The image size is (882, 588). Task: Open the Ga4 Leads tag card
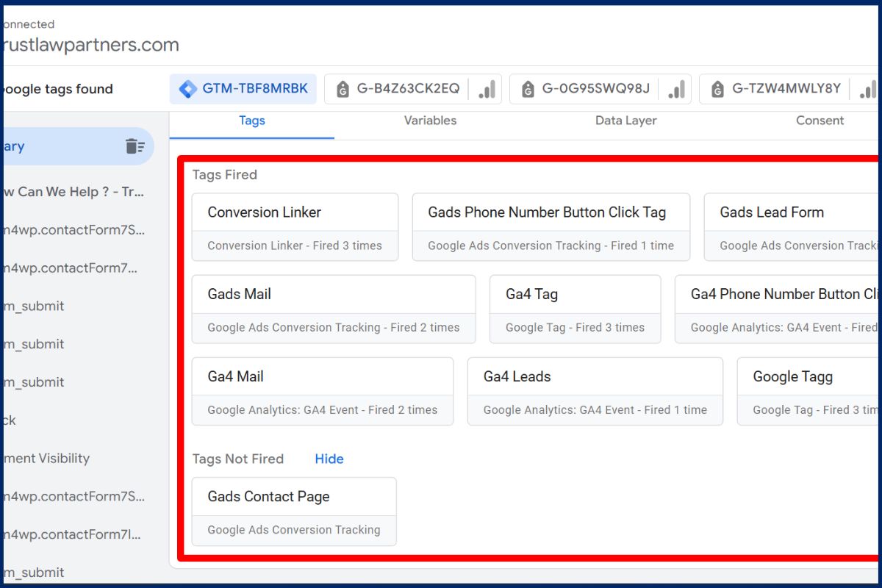click(x=595, y=392)
